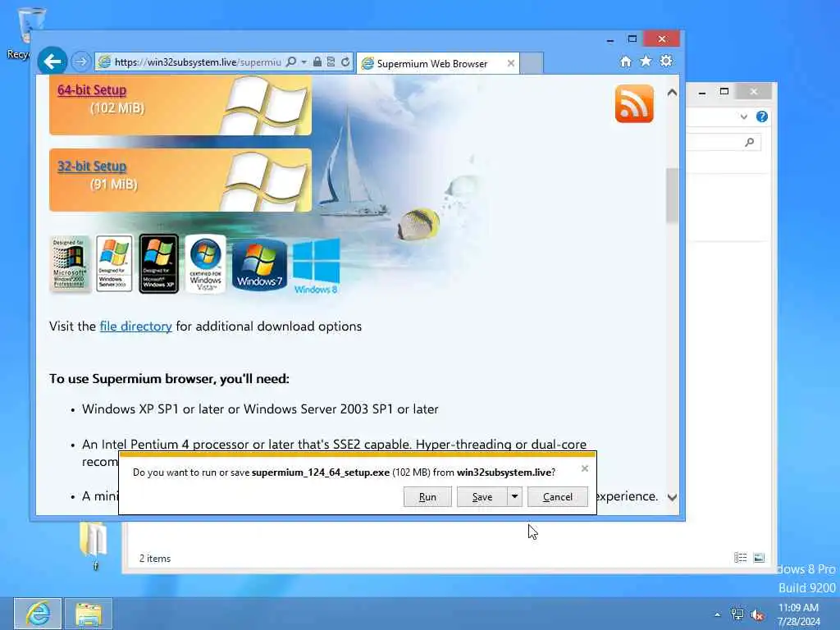
Task: Expand the ribbon chevron in File Explorer window
Action: pos(743,116)
